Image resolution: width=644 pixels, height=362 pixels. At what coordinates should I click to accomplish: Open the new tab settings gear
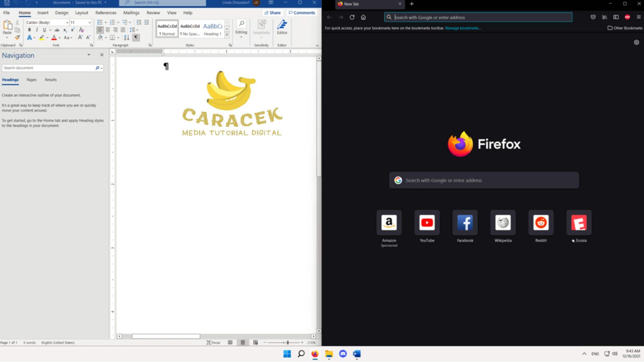point(636,42)
